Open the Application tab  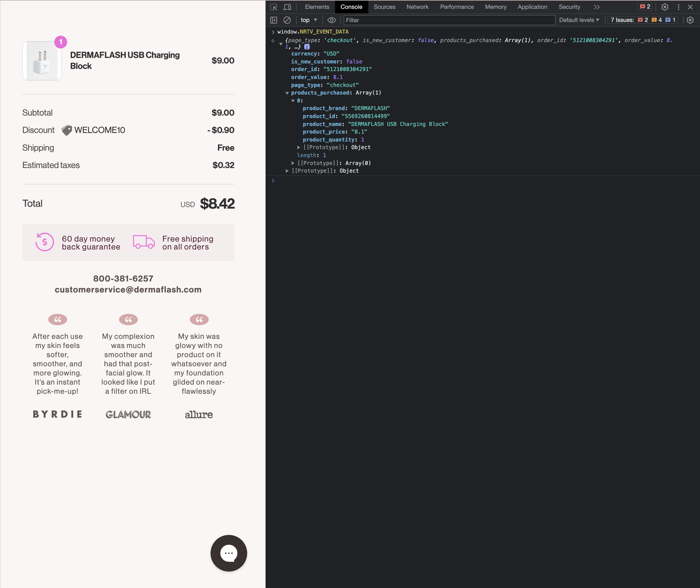click(x=532, y=7)
